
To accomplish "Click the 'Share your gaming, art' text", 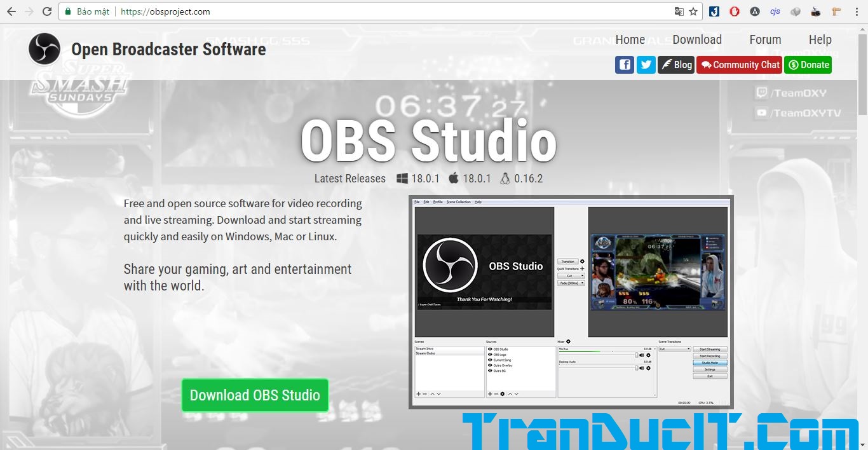I will 238,277.
